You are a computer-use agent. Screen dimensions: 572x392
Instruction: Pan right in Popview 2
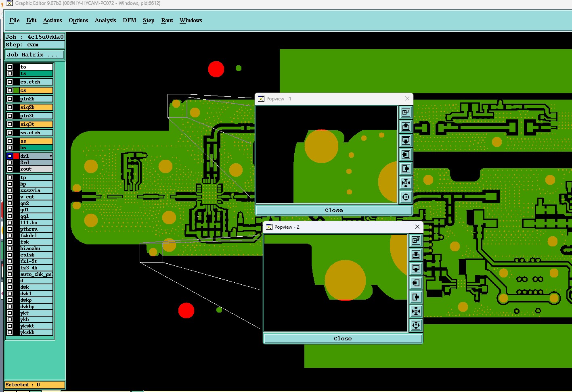tap(416, 297)
